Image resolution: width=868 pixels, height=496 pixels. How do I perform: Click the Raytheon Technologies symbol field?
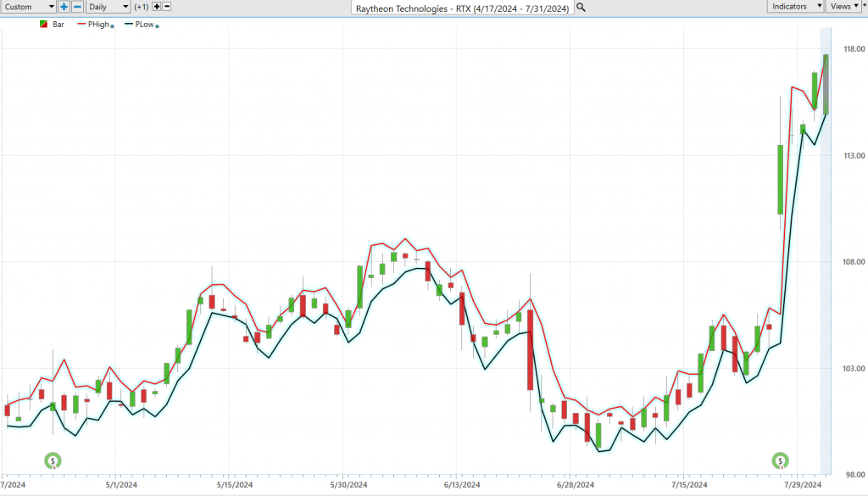(x=462, y=7)
